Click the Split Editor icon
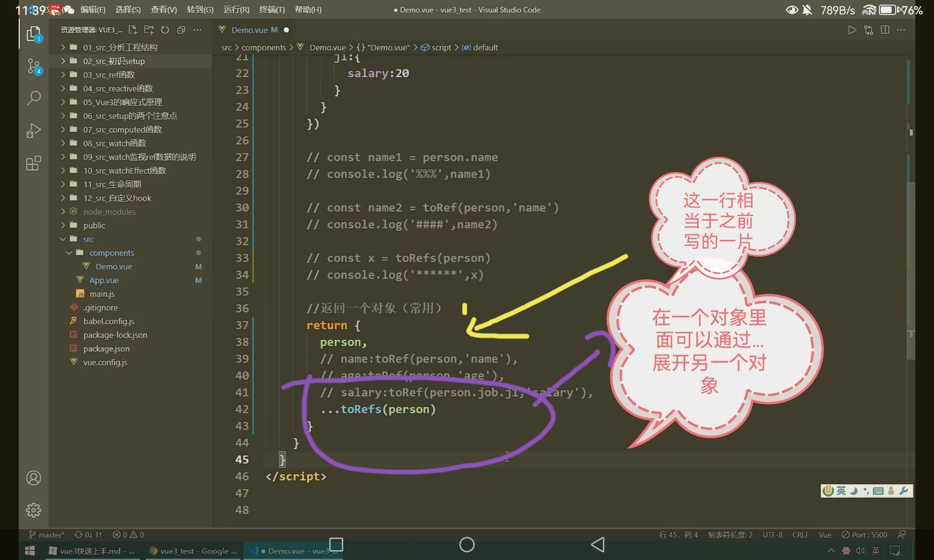The image size is (934, 560). (x=884, y=30)
